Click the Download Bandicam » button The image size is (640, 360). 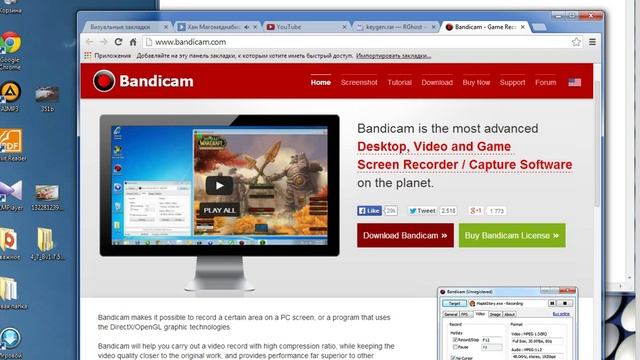point(405,236)
